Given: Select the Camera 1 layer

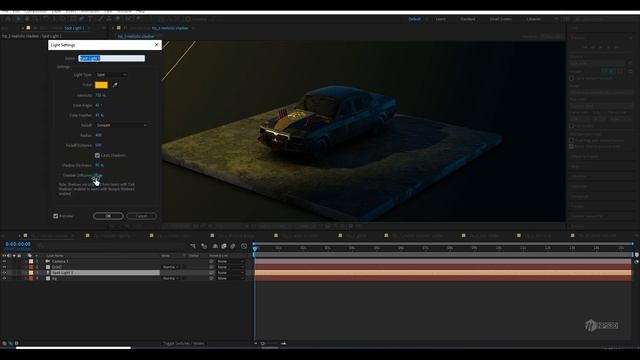Looking at the screenshot, I should pos(60,261).
